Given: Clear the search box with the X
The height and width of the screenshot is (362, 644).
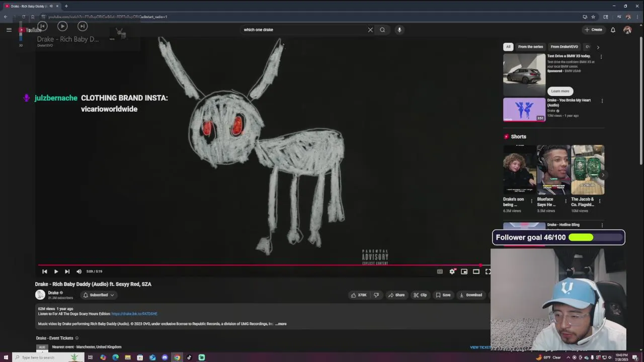Looking at the screenshot, I should pyautogui.click(x=370, y=30).
